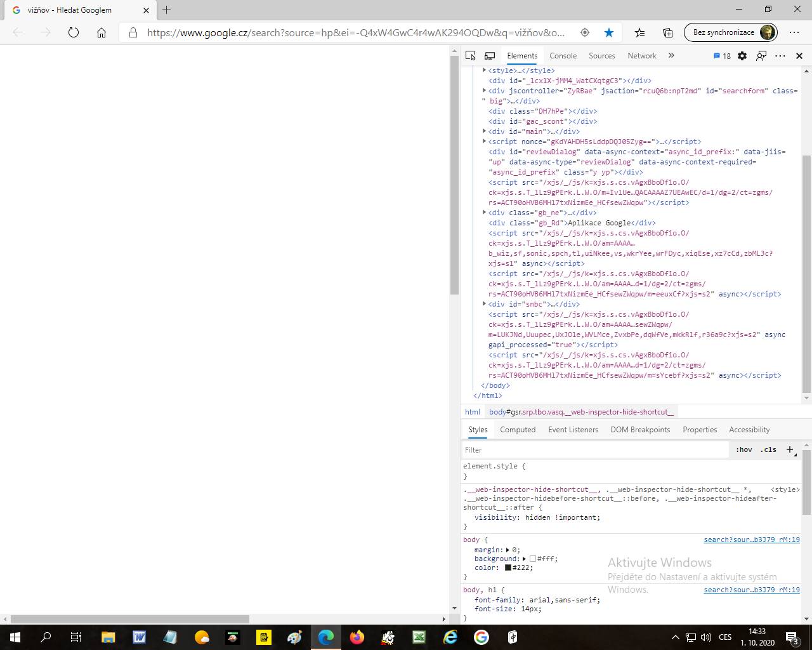This screenshot has width=812, height=650.
Task: Select html in the breadcrumb bar
Action: 473,412
